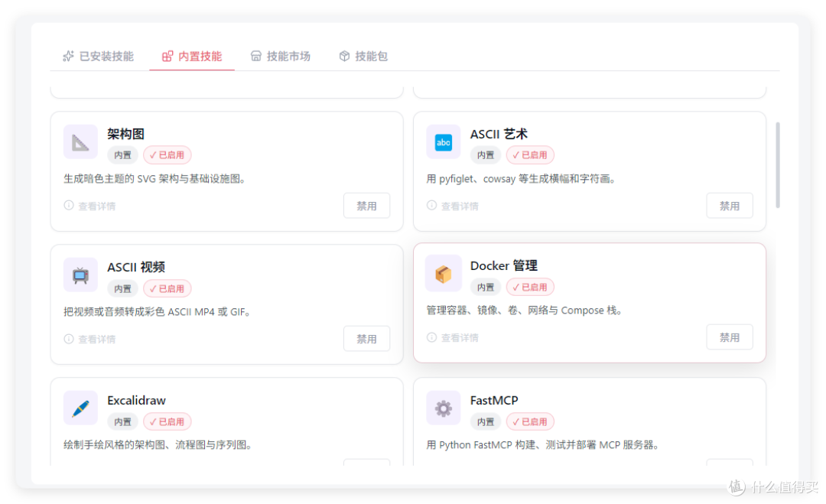826x504 pixels.
Task: Disable the 架构图 skill with 禁用
Action: point(366,206)
